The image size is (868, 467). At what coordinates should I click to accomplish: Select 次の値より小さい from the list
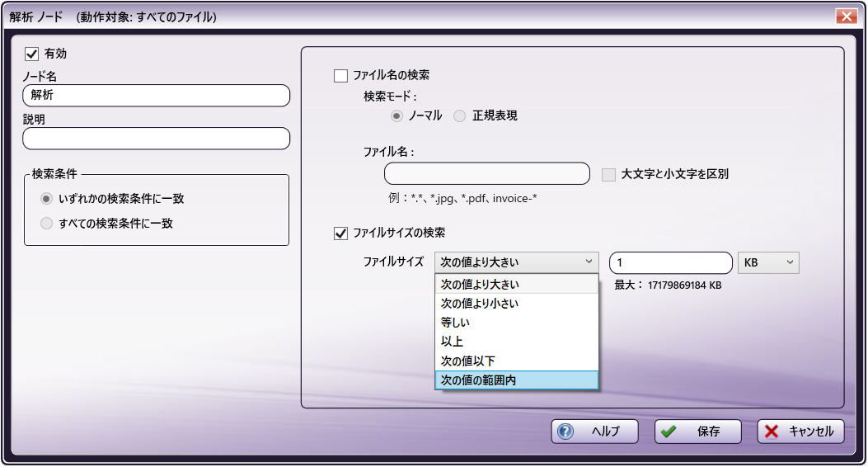click(x=517, y=304)
